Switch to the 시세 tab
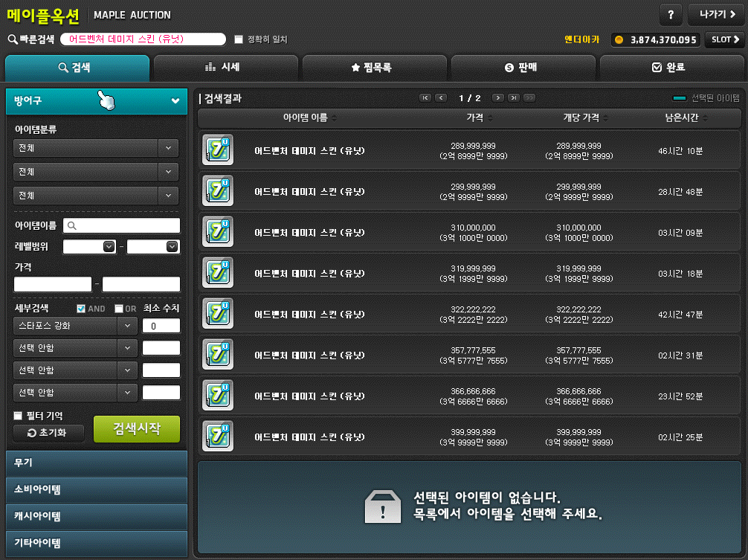This screenshot has width=748, height=560. 225,68
